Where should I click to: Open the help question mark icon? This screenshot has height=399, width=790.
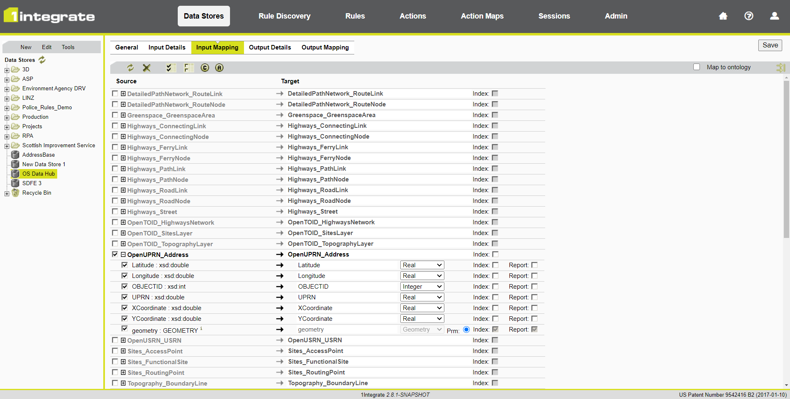[x=749, y=16]
